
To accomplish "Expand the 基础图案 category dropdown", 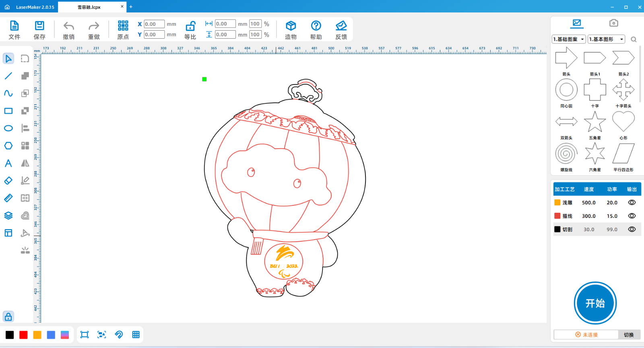I will (x=568, y=39).
